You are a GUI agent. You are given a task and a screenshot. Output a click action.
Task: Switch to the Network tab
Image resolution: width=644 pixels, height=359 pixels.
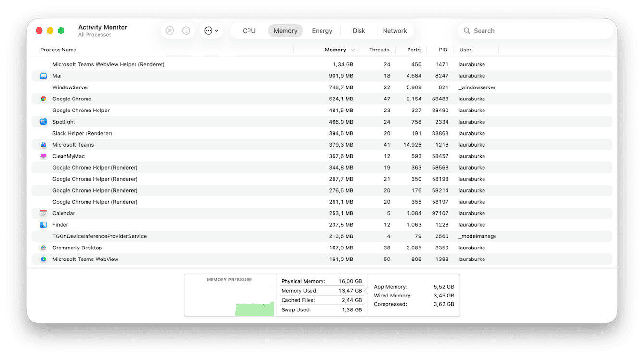coord(395,30)
